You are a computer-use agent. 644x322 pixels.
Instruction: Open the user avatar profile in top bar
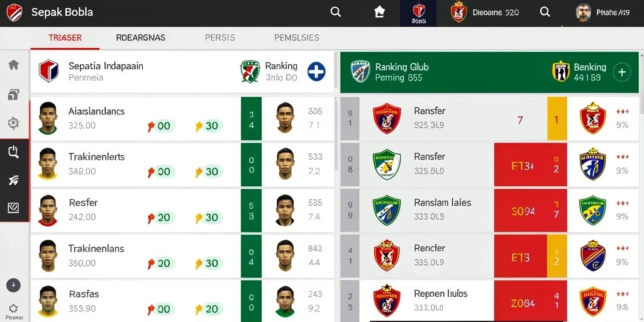pyautogui.click(x=583, y=13)
